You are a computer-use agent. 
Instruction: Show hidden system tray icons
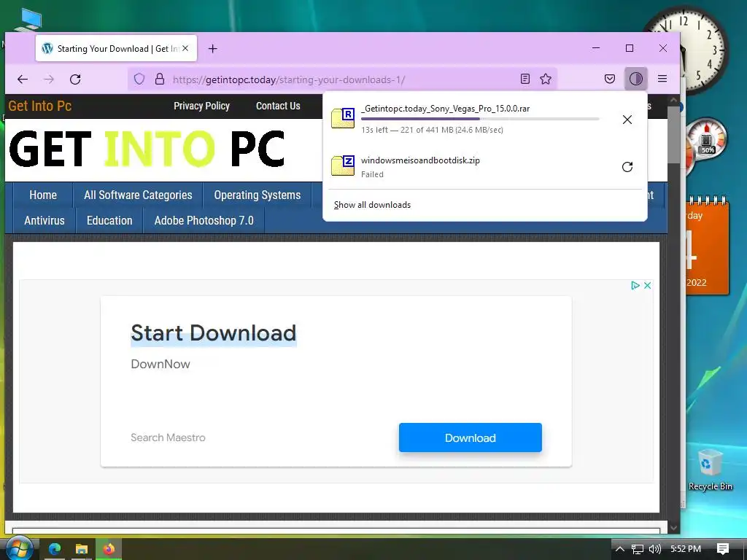coord(619,549)
